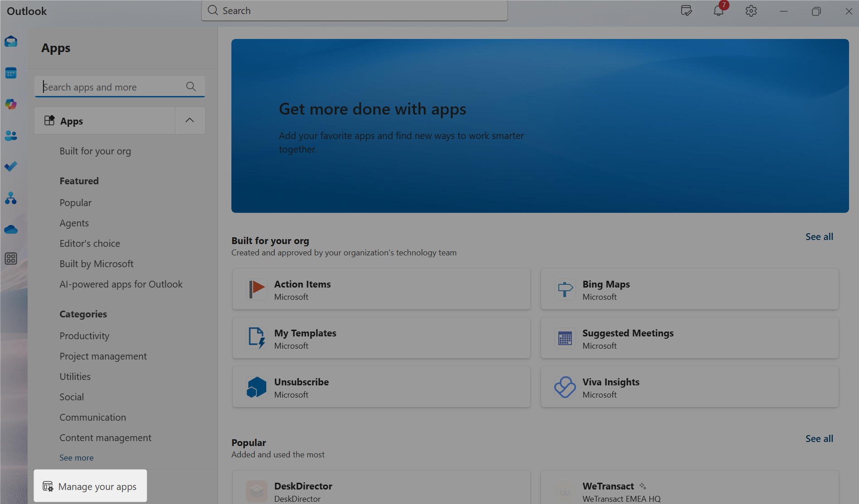Image resolution: width=859 pixels, height=504 pixels.
Task: Click Manage your apps button
Action: 90,486
